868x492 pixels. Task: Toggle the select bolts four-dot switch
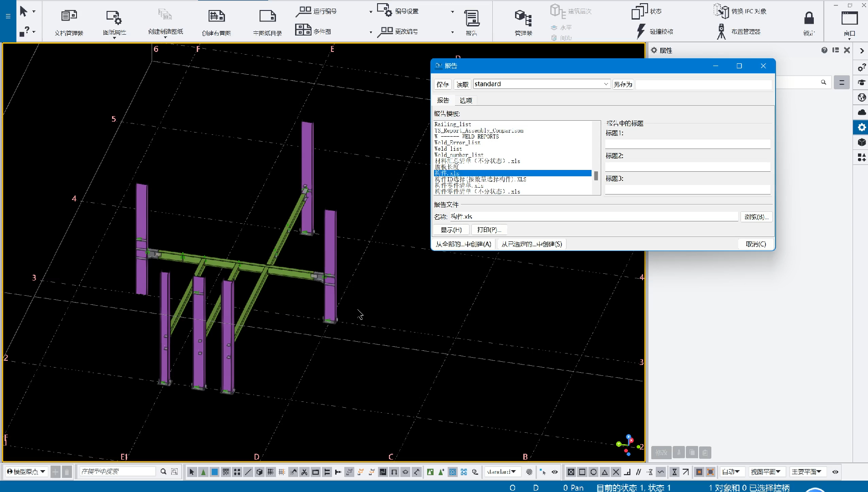[237, 472]
